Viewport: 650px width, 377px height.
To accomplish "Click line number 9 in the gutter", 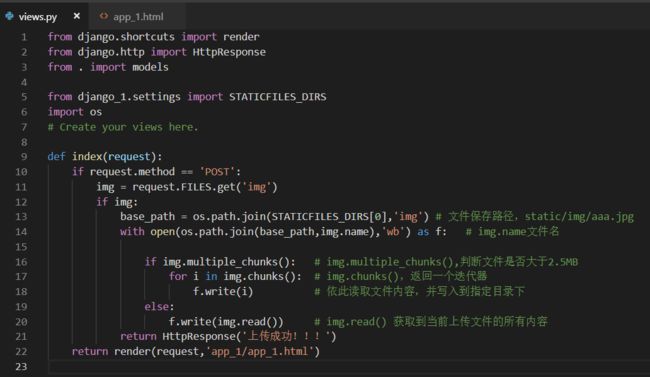I will point(24,157).
